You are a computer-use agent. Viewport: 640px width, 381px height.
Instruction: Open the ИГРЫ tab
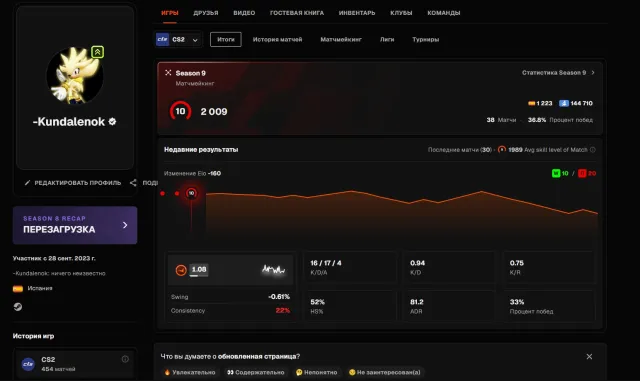(170, 13)
